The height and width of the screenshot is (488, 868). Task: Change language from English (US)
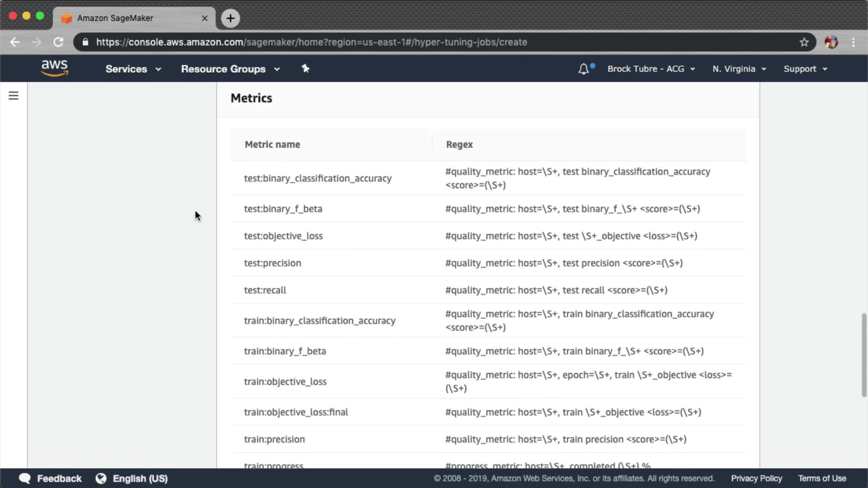pyautogui.click(x=140, y=479)
